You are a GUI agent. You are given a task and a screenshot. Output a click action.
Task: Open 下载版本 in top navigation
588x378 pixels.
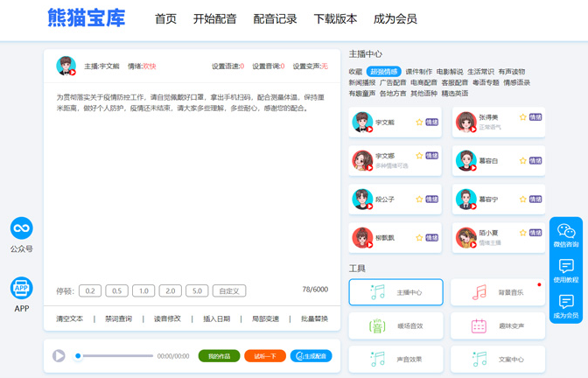click(335, 18)
